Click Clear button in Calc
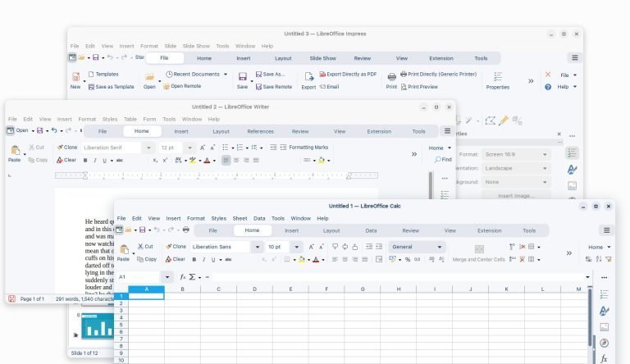 [x=176, y=259]
